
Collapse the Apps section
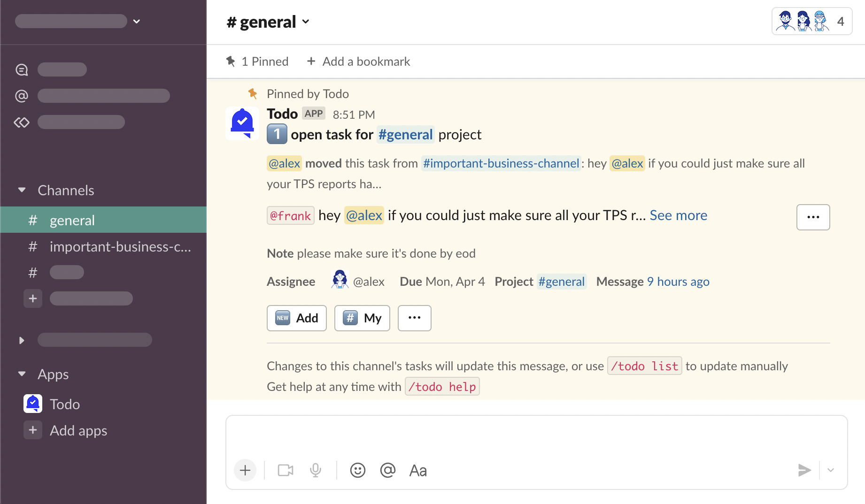(22, 374)
